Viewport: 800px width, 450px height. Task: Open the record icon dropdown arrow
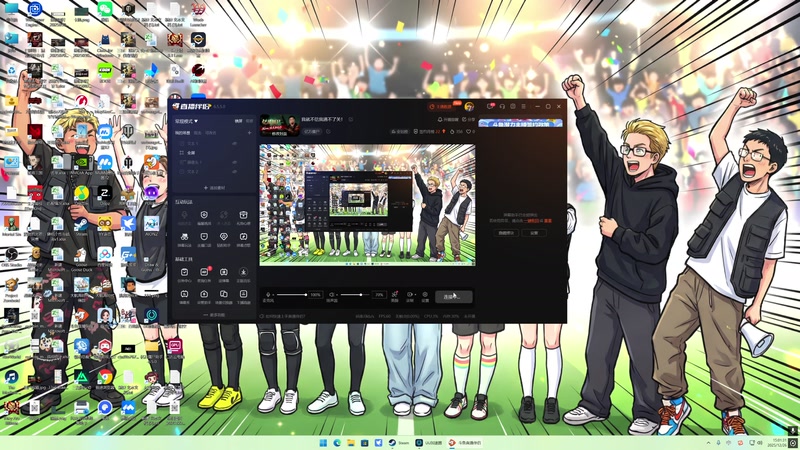[x=414, y=295]
